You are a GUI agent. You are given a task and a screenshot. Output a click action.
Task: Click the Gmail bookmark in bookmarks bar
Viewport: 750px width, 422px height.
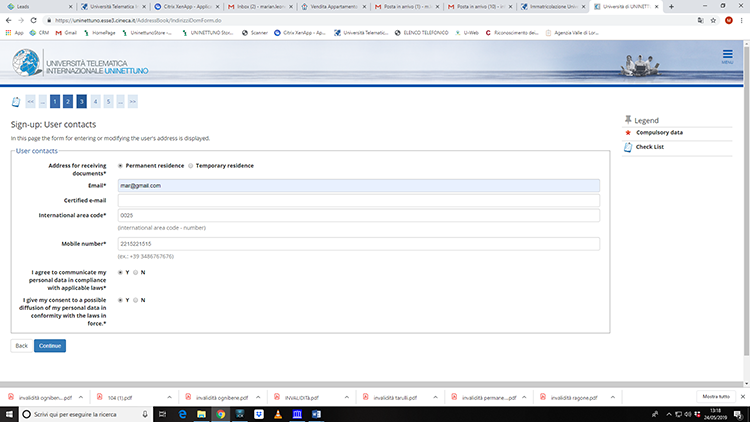coord(65,32)
